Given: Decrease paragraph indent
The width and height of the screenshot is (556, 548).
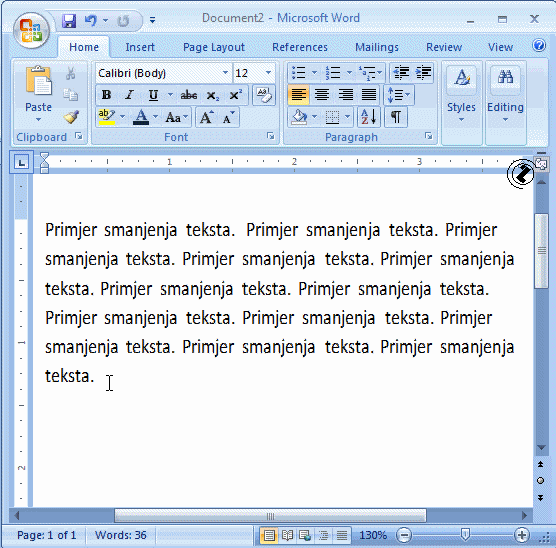Looking at the screenshot, I should [401, 73].
